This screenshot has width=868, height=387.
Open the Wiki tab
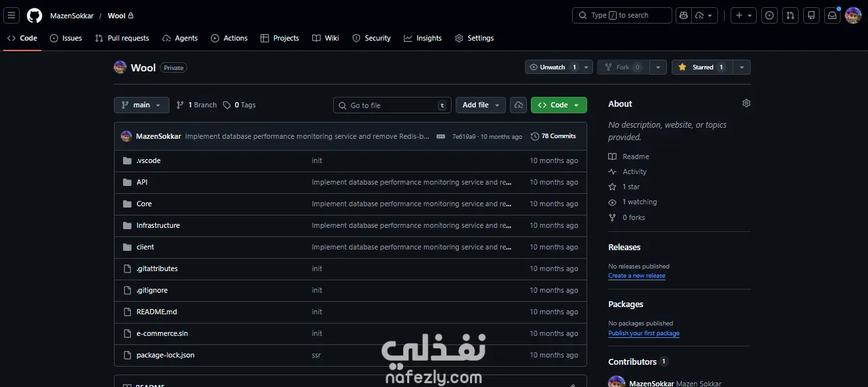click(x=325, y=38)
